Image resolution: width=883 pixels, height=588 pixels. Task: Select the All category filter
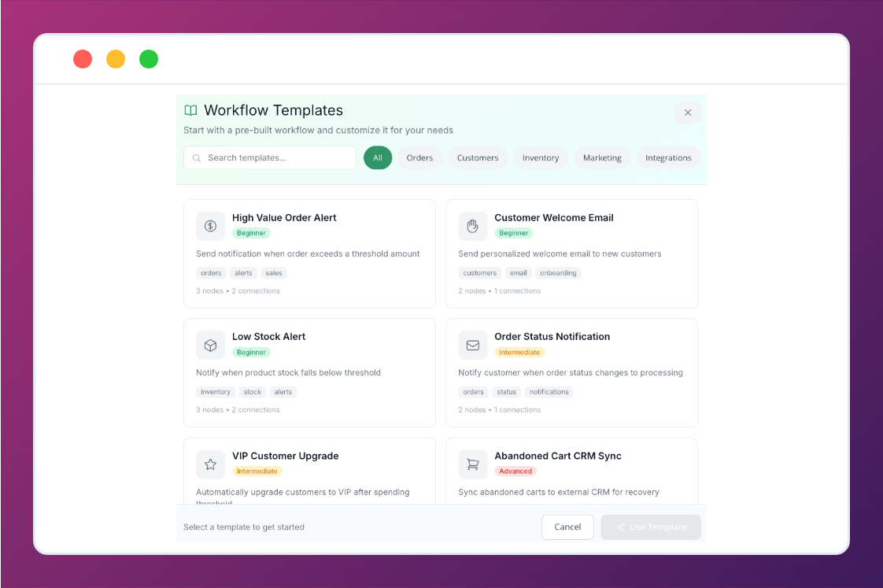(378, 157)
